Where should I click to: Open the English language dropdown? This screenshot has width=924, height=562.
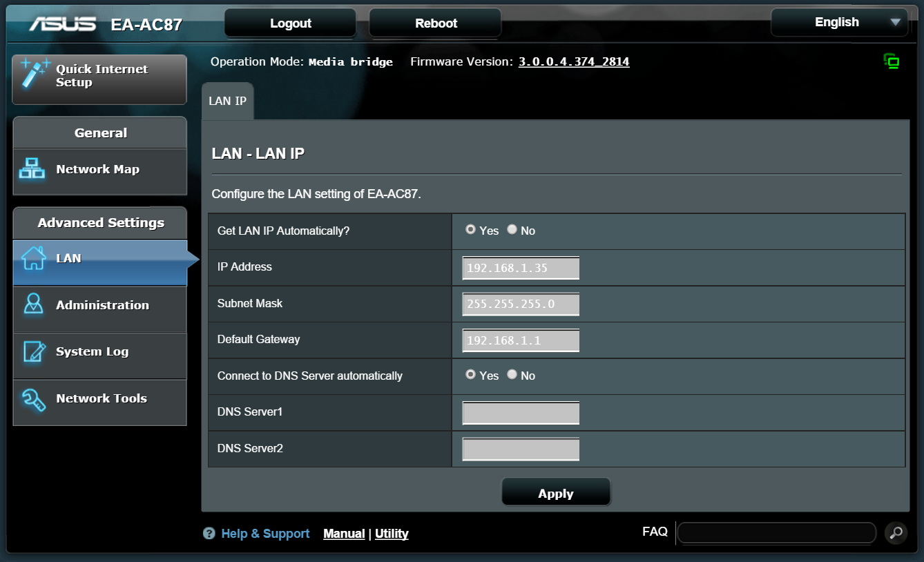point(839,22)
